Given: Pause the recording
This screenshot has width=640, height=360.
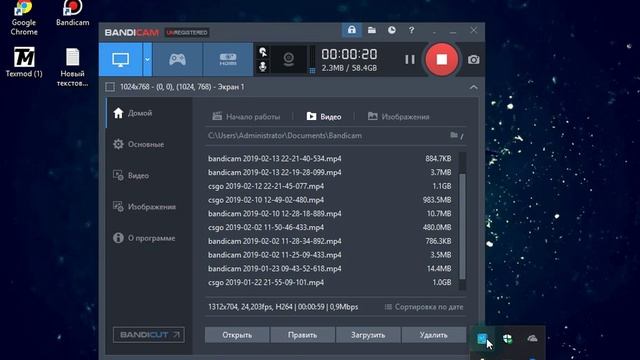Looking at the screenshot, I should [410, 60].
